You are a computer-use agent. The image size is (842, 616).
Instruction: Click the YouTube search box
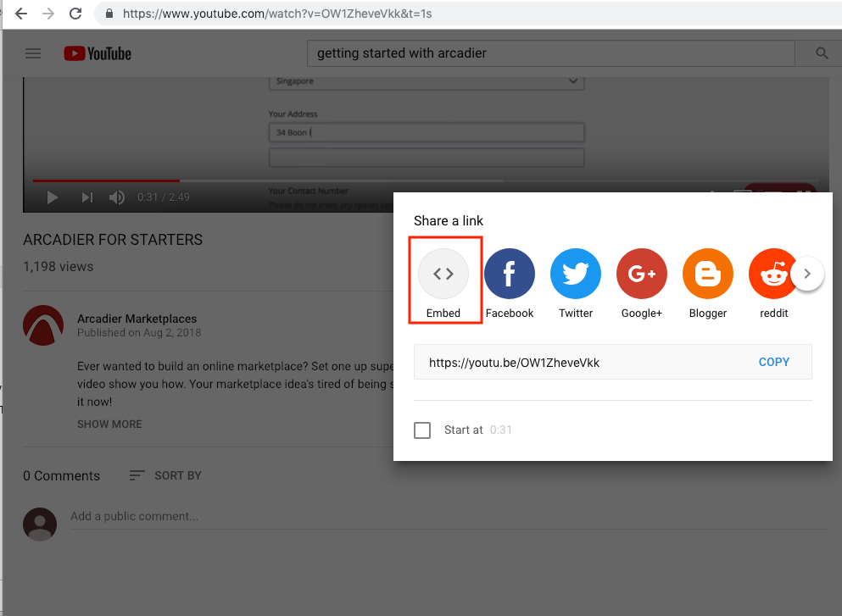(550, 53)
